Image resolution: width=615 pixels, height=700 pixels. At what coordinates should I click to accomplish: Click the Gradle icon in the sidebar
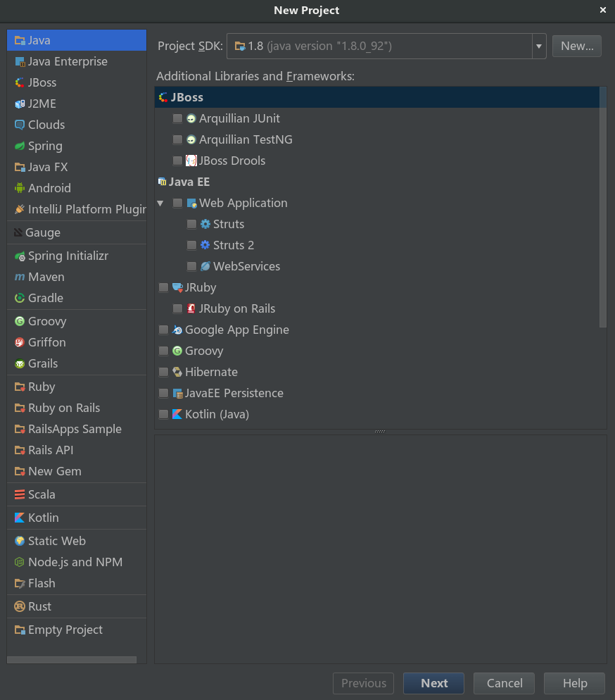pos(20,298)
